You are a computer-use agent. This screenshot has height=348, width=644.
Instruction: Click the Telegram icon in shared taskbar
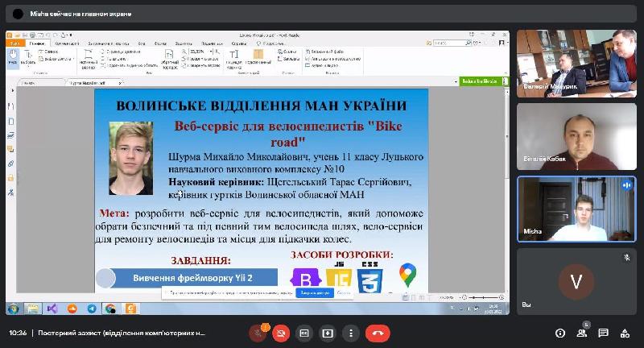pos(91,308)
